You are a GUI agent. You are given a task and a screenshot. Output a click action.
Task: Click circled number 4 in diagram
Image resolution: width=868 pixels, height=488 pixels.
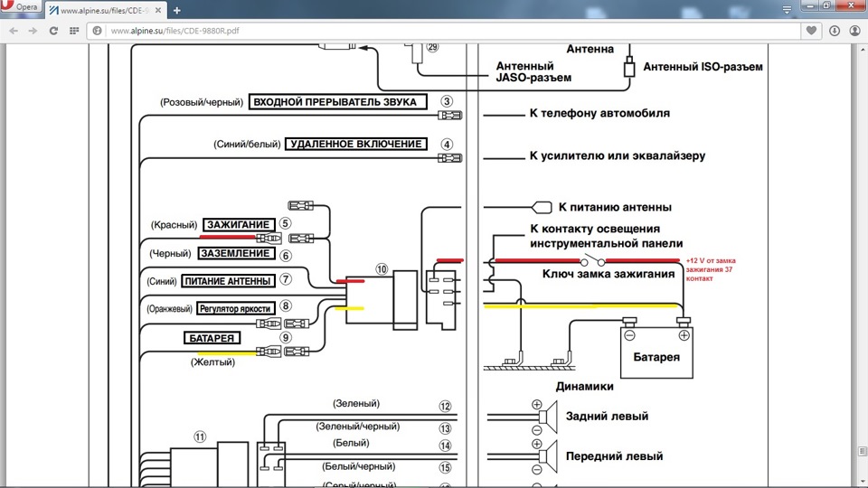click(447, 145)
